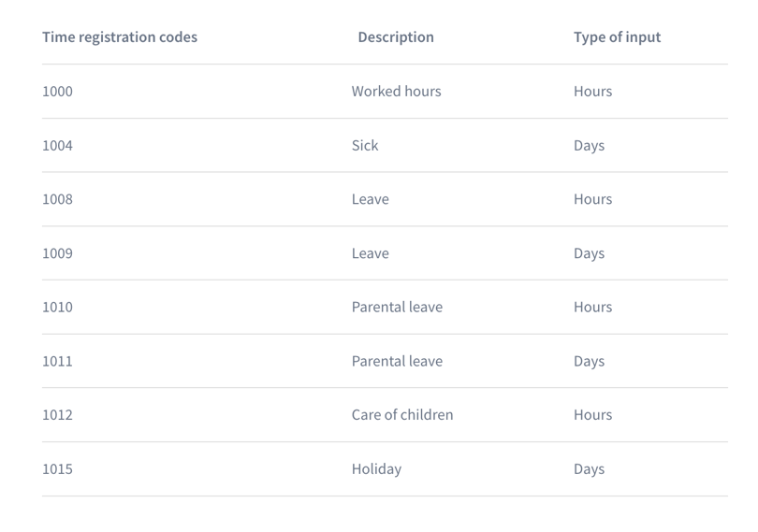
Task: Click the "Description" column header
Action: [x=396, y=37]
